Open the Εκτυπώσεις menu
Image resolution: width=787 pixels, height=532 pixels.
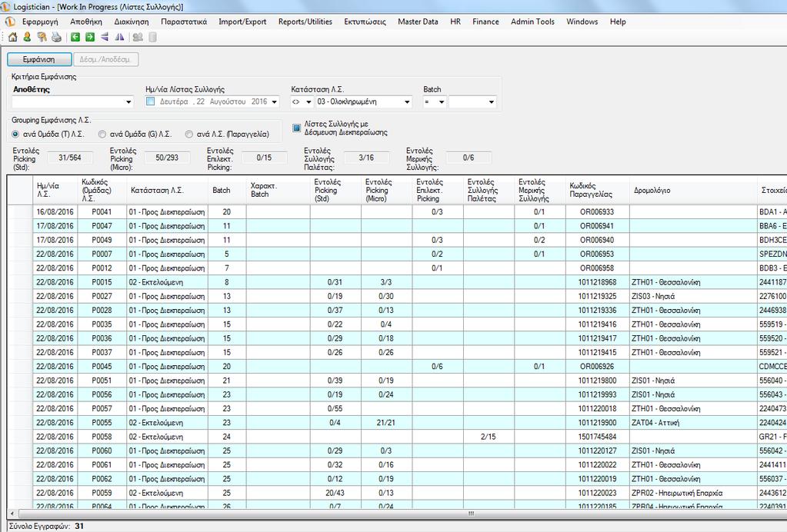point(365,22)
